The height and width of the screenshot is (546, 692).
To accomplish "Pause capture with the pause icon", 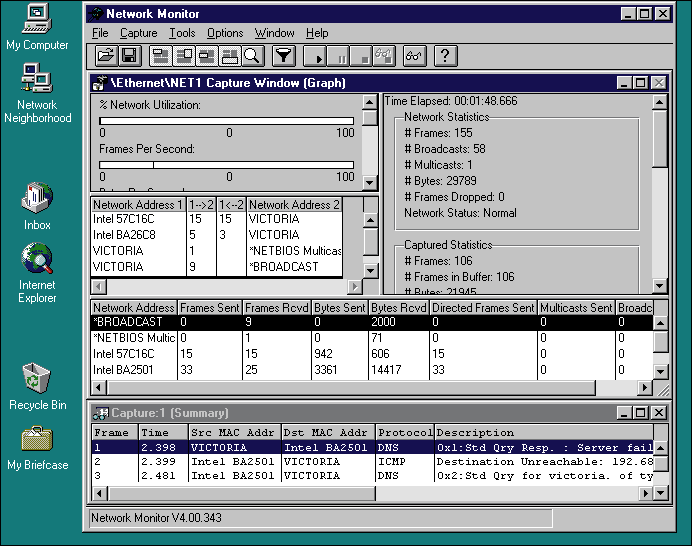I will 338,56.
